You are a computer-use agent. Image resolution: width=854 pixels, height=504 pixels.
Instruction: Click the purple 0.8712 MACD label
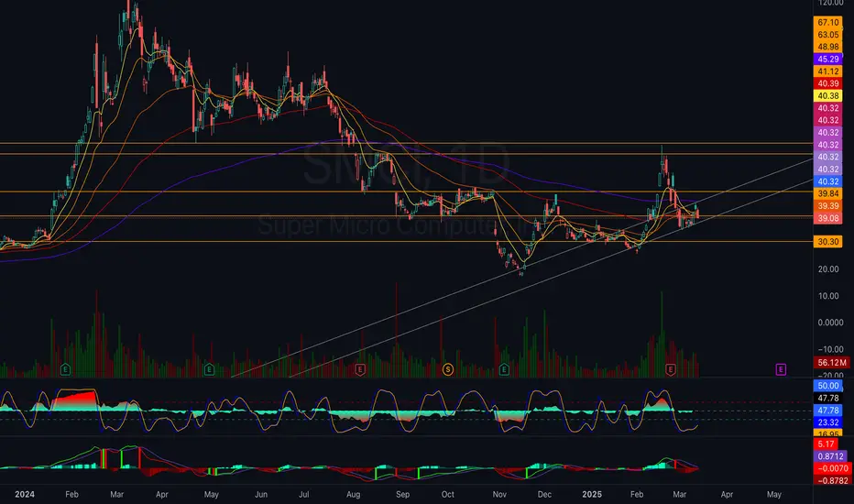coord(830,456)
